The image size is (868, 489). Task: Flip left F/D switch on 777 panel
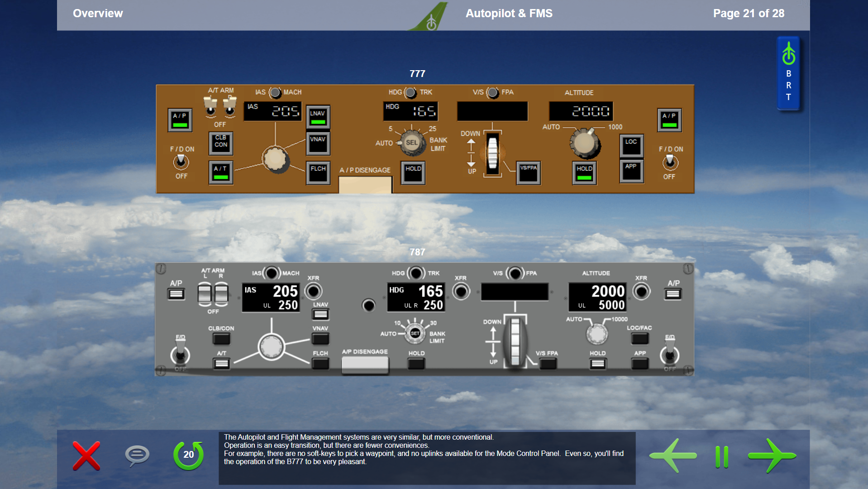click(x=181, y=162)
